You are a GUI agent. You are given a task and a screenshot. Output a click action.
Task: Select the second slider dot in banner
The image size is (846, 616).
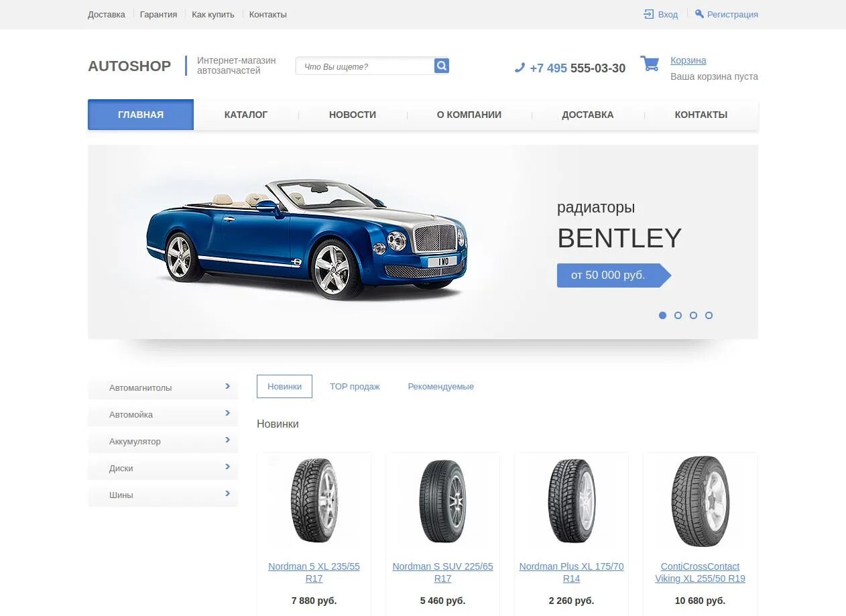[678, 315]
